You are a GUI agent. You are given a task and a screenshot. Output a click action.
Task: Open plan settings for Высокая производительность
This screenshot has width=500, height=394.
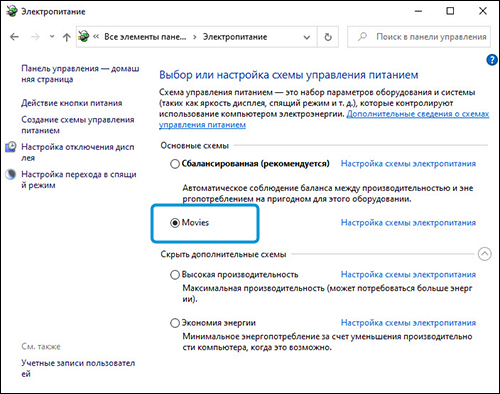click(x=408, y=275)
